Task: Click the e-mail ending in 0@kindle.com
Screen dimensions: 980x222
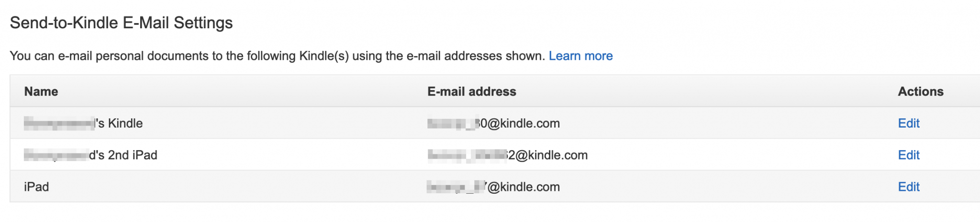Action: (493, 123)
